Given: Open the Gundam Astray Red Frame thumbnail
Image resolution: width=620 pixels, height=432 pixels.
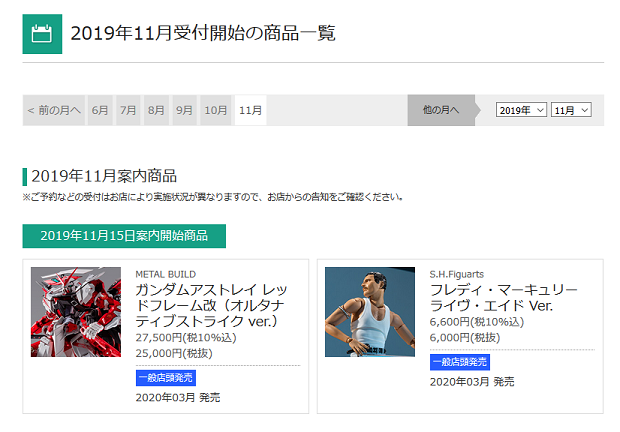Looking at the screenshot, I should coord(76,312).
